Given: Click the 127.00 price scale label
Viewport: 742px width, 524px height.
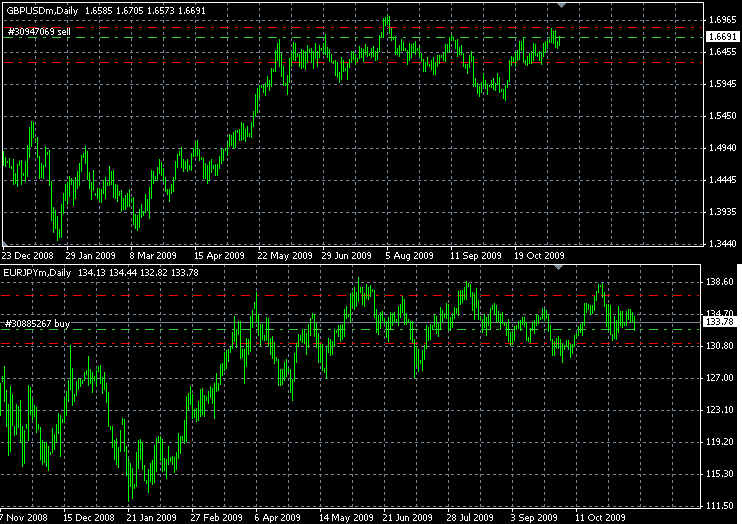Looking at the screenshot, I should (720, 378).
